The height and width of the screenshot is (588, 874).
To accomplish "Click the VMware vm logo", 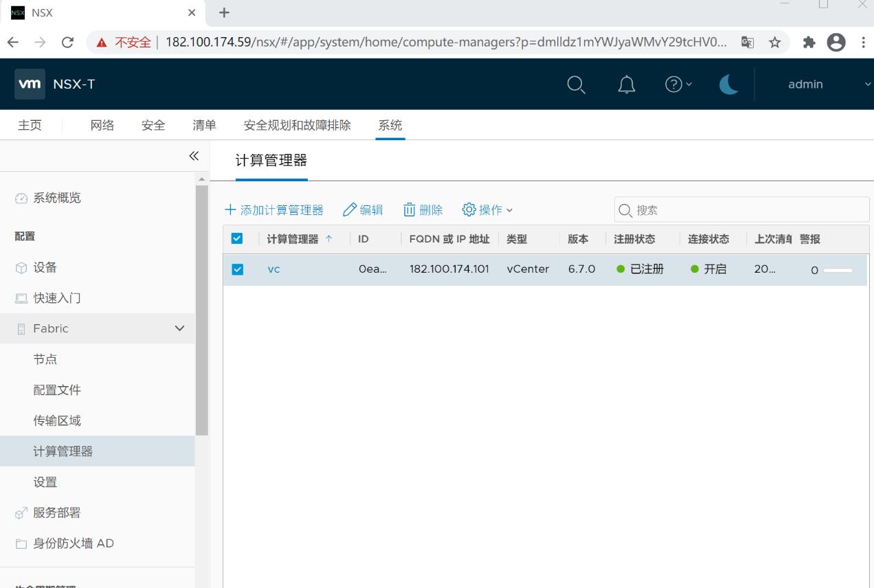I will [x=30, y=84].
